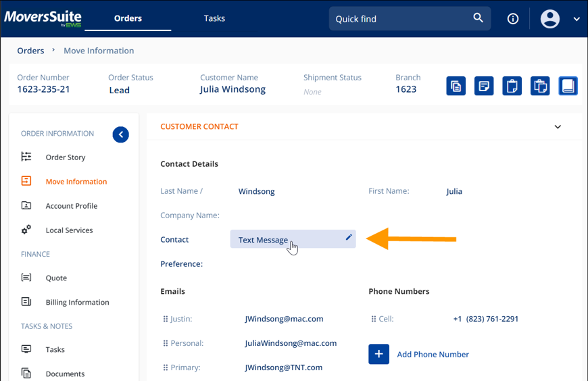Open the Orders tab
The image size is (588, 381).
(x=128, y=18)
